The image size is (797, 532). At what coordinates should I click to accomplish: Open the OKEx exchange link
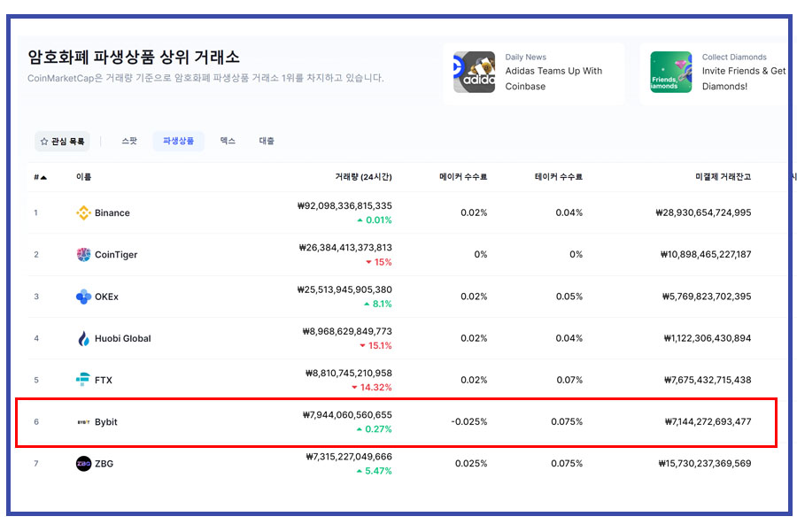pos(106,297)
